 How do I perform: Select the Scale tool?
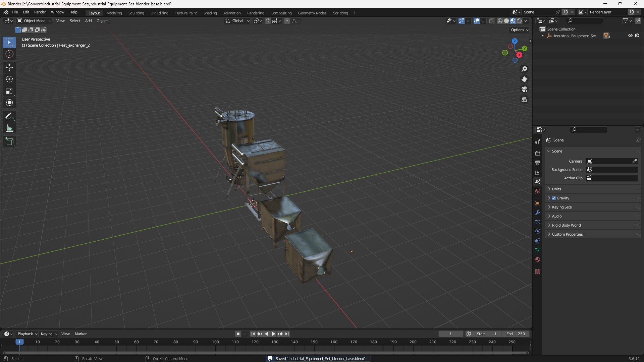tap(9, 91)
